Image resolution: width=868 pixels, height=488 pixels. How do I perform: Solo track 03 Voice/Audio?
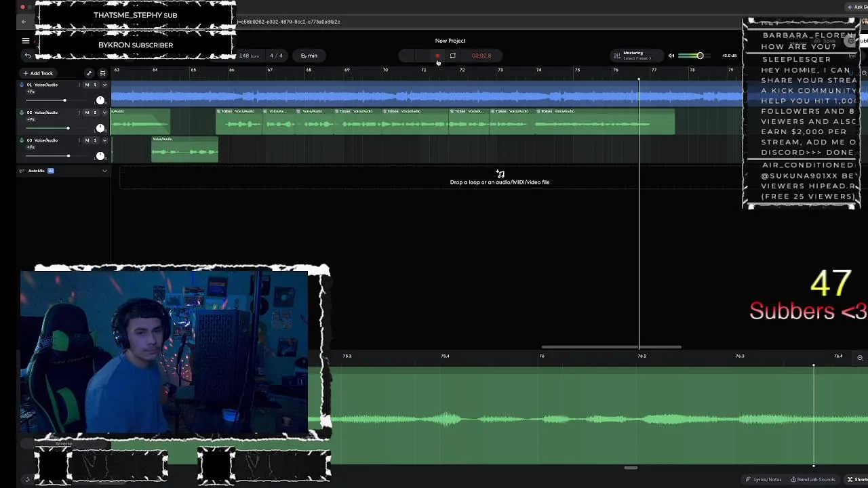click(x=95, y=140)
